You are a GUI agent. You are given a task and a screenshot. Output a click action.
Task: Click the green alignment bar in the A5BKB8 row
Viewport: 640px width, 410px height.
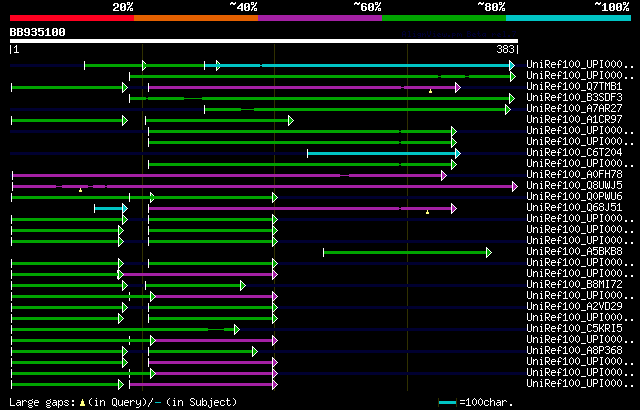pyautogui.click(x=405, y=253)
